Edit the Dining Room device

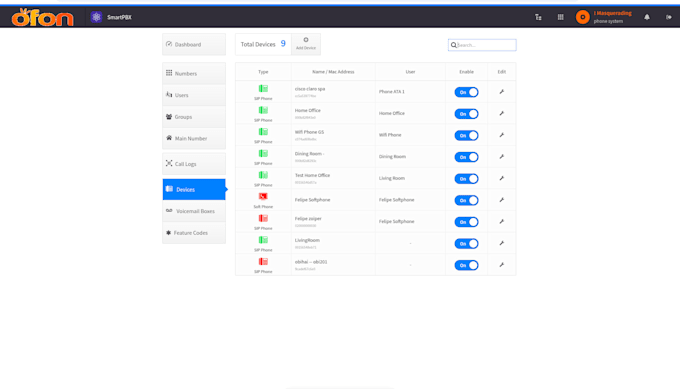tap(501, 157)
